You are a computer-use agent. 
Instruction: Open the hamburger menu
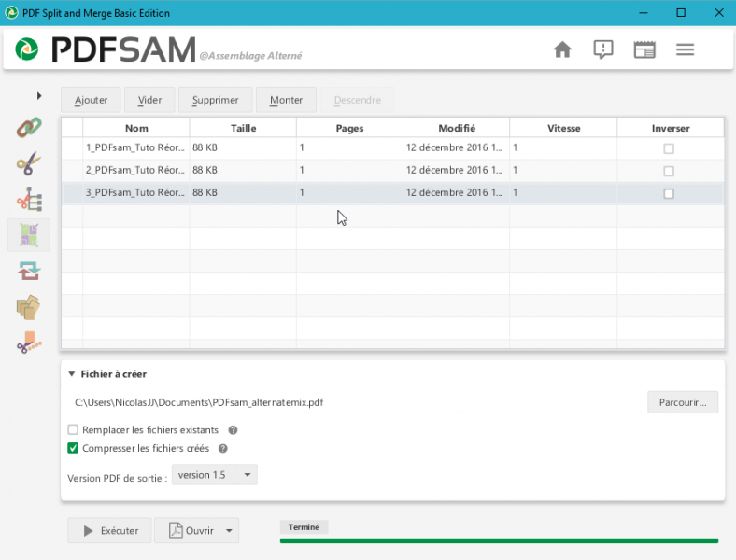pos(686,49)
